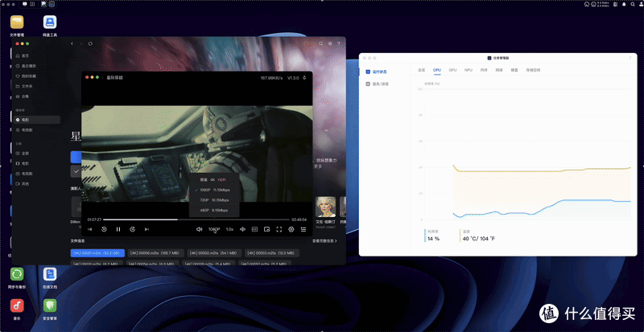Select the highlighted 00001.m2ts file chip
Image resolution: width=644 pixels, height=332 pixels.
click(x=97, y=253)
